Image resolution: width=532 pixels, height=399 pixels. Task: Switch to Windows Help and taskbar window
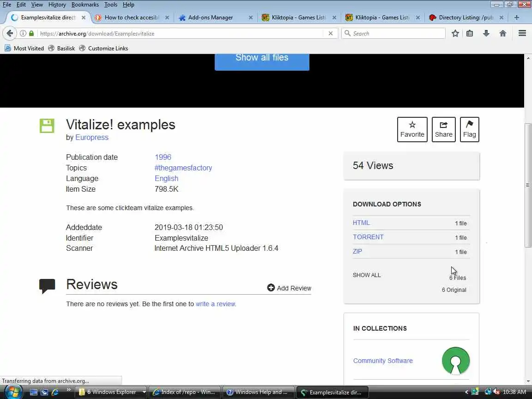point(259,392)
